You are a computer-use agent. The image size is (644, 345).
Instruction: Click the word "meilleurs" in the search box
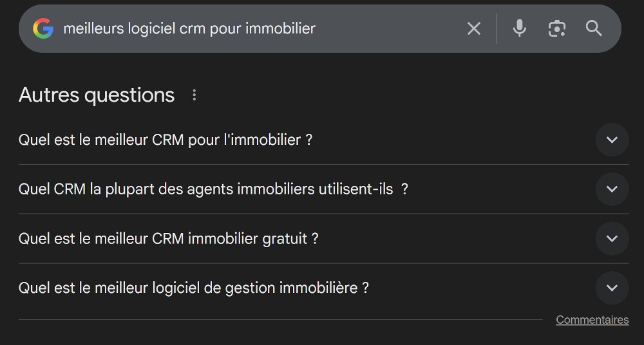93,28
